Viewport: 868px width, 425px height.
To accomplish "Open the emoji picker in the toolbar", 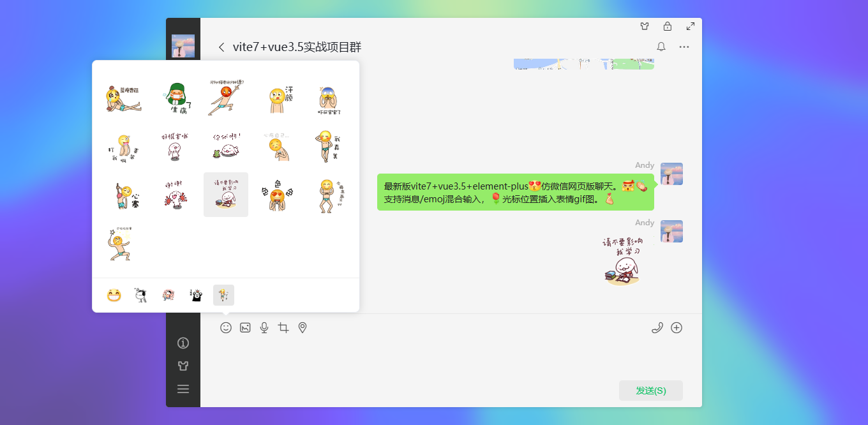I will point(226,327).
